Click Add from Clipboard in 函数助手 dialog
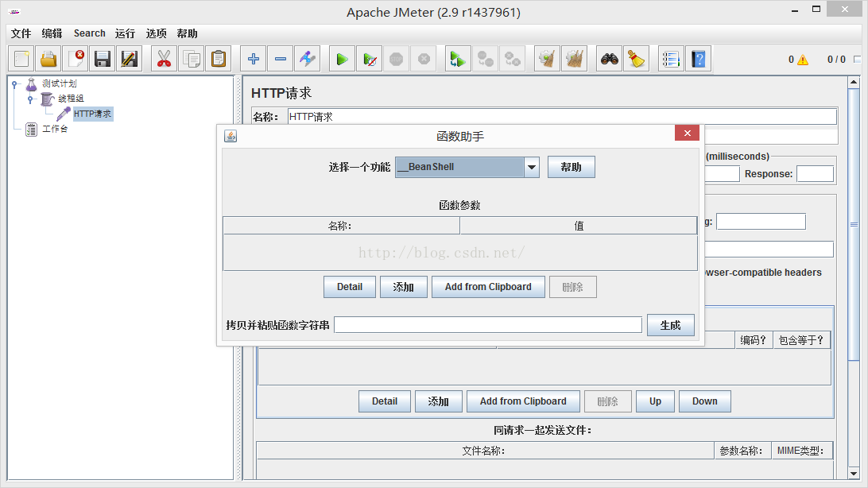The width and height of the screenshot is (868, 488). pos(488,287)
